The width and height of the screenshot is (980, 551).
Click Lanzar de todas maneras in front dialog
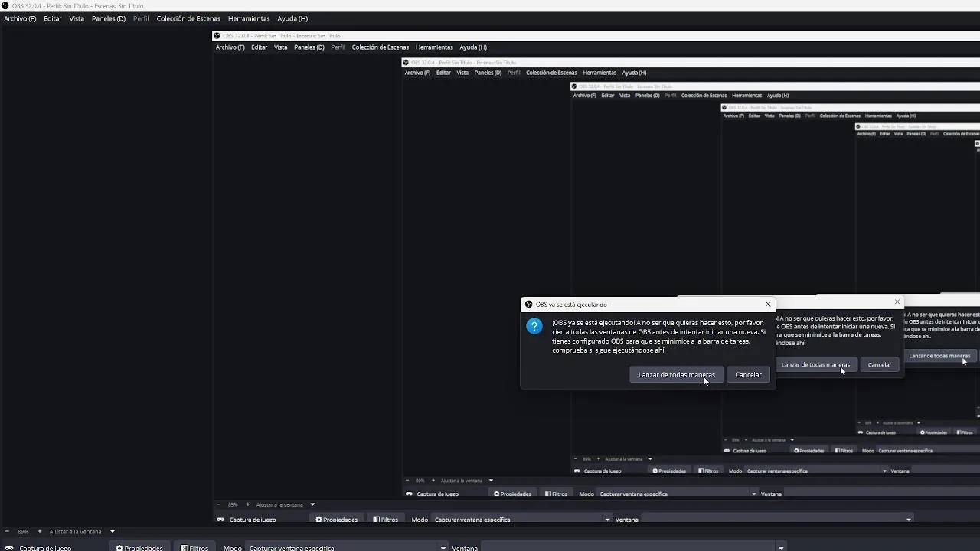[x=677, y=375]
